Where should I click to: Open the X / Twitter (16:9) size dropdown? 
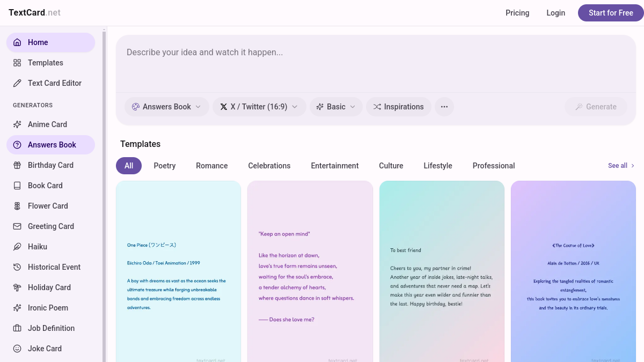coord(259,107)
